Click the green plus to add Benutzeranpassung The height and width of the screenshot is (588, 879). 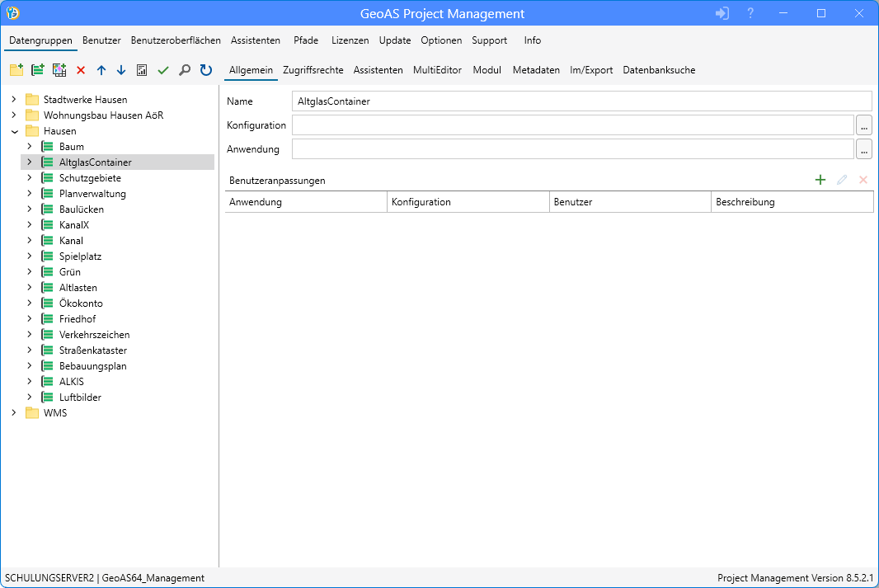pos(820,180)
